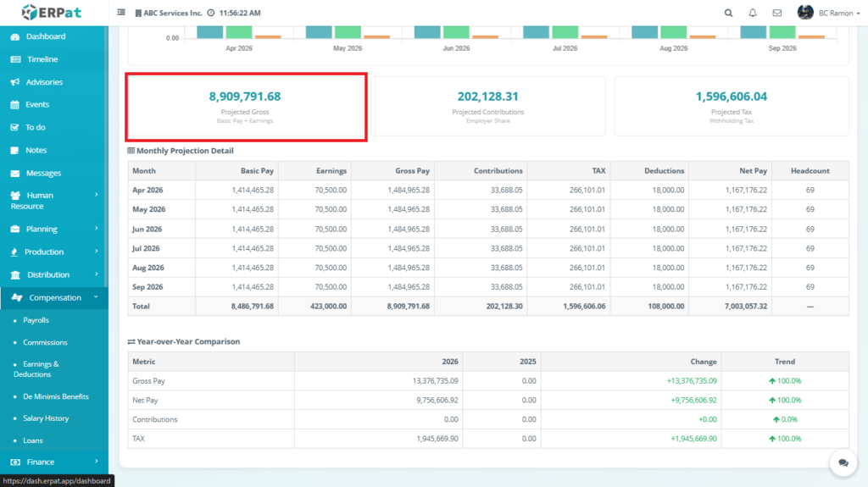Click the search magnifier icon in header
This screenshot has width=868, height=487.
click(x=729, y=13)
